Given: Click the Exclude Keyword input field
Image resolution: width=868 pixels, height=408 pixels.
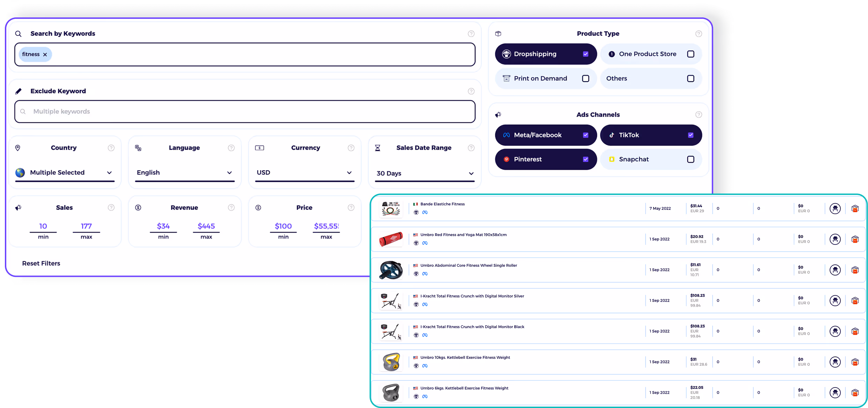Looking at the screenshot, I should [245, 112].
